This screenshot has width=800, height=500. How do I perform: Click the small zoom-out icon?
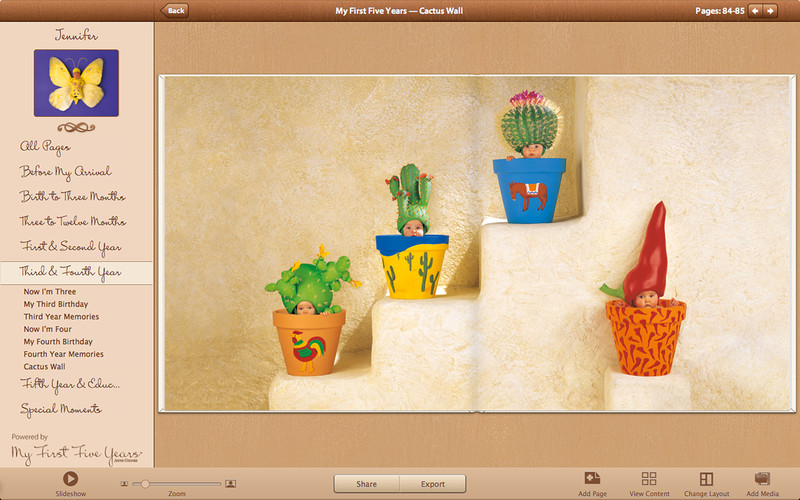click(x=125, y=484)
